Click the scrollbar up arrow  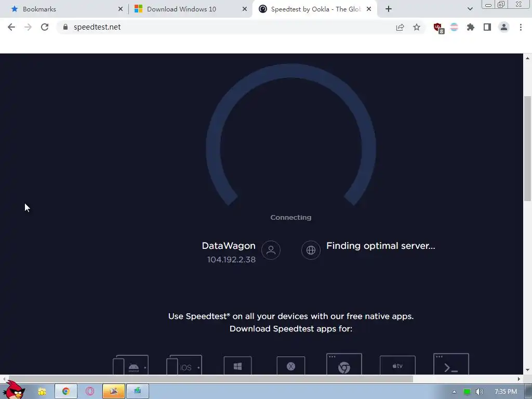pos(527,58)
